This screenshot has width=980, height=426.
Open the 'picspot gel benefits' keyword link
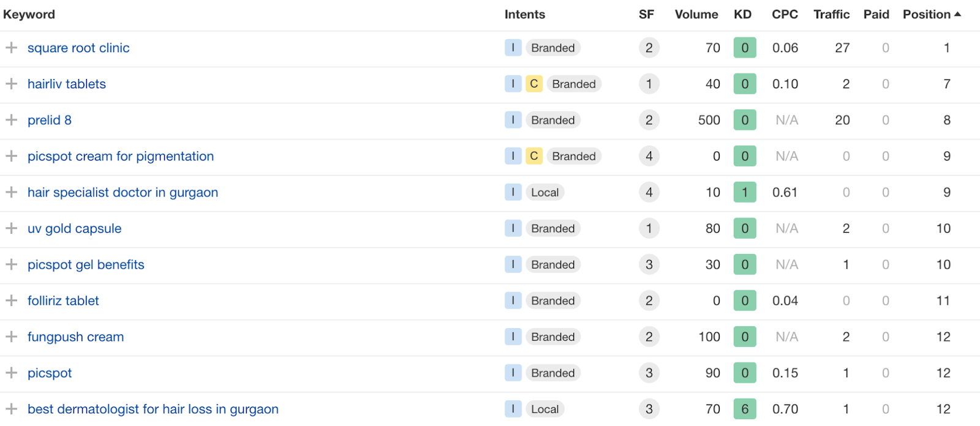86,264
